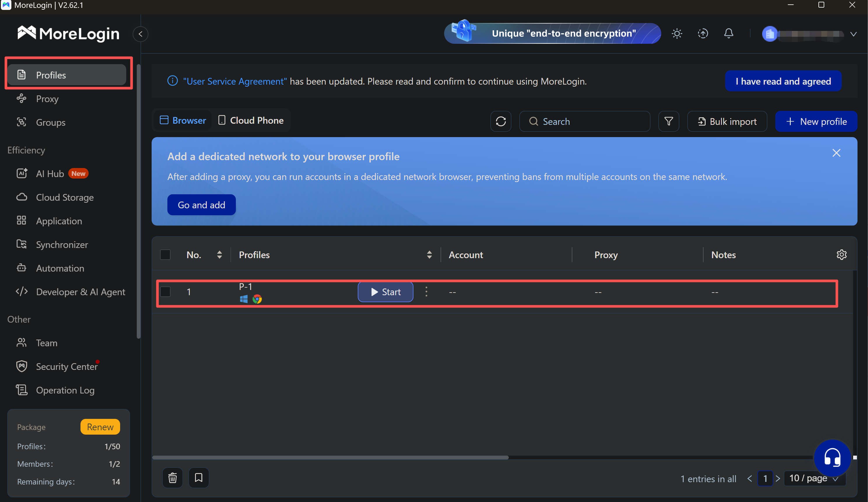
Task: Click the Notes column header
Action: pyautogui.click(x=723, y=255)
